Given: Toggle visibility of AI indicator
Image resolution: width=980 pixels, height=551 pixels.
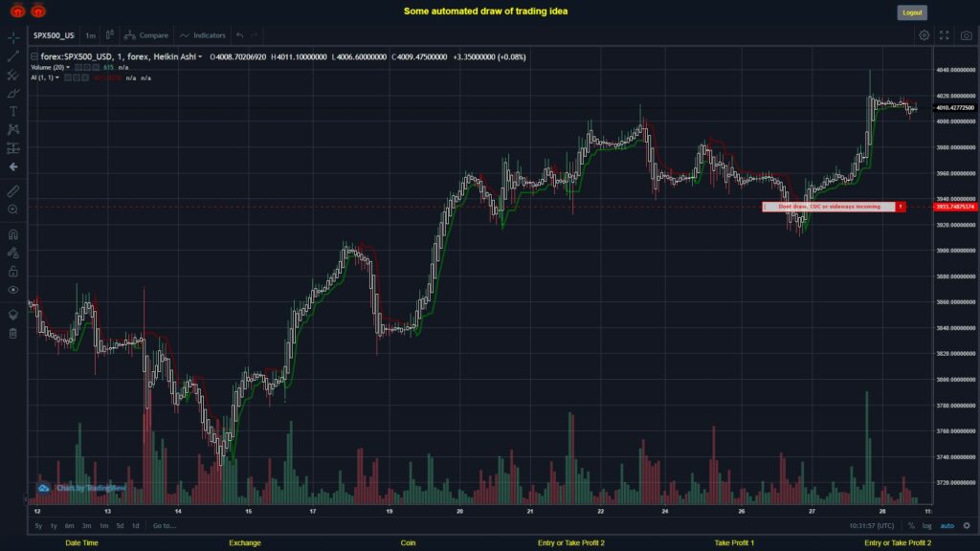Looking at the screenshot, I should click(68, 78).
